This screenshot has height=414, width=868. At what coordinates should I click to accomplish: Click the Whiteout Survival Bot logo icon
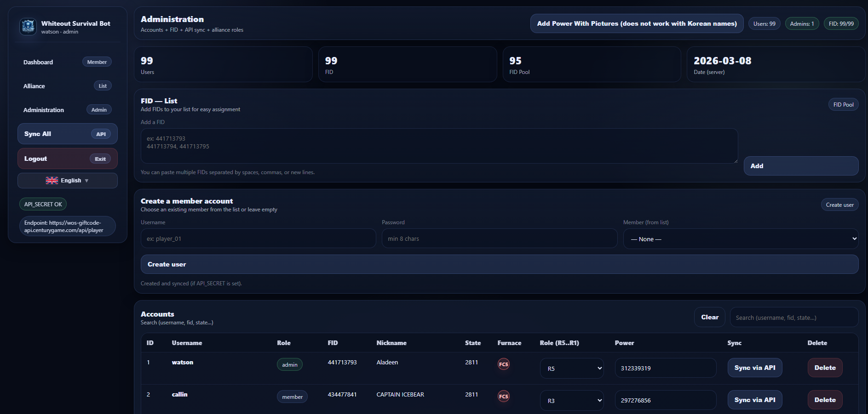click(28, 26)
